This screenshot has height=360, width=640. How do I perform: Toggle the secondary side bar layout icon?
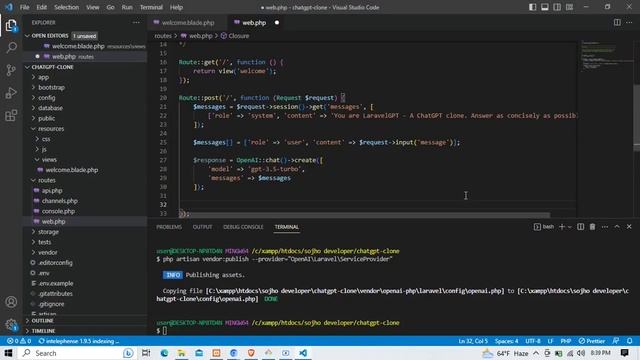(x=557, y=7)
